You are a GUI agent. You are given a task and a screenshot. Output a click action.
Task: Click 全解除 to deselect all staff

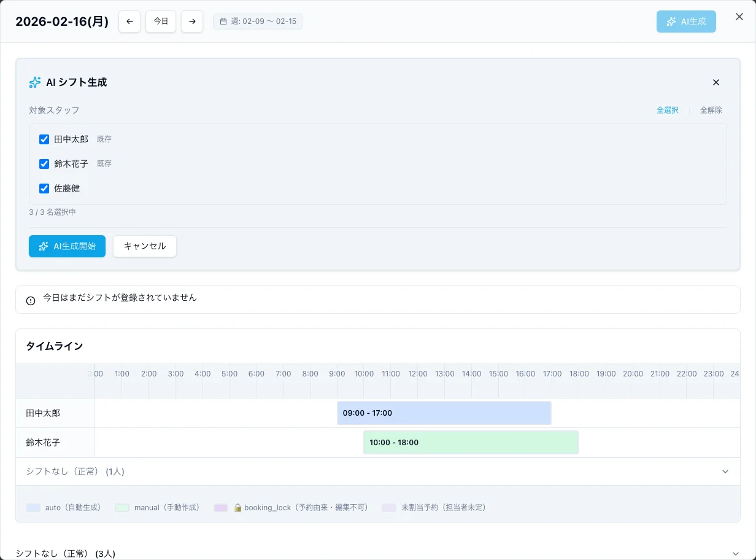[711, 110]
